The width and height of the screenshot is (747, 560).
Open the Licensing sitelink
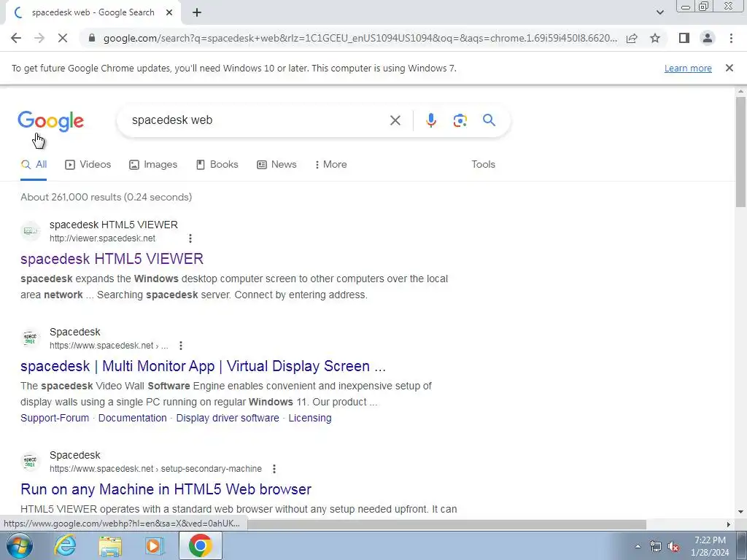click(310, 418)
